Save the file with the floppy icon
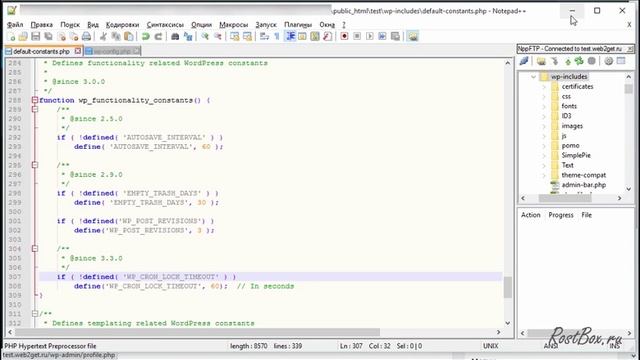 [x=36, y=37]
